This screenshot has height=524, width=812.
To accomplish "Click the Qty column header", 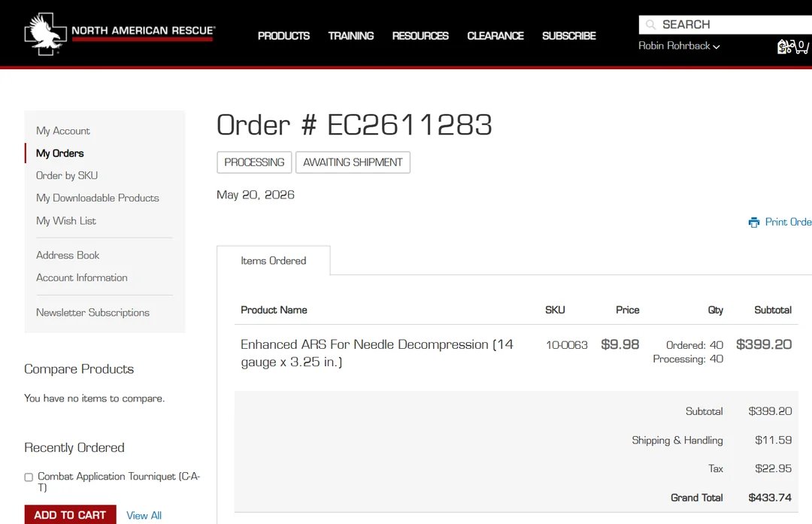I will click(716, 310).
